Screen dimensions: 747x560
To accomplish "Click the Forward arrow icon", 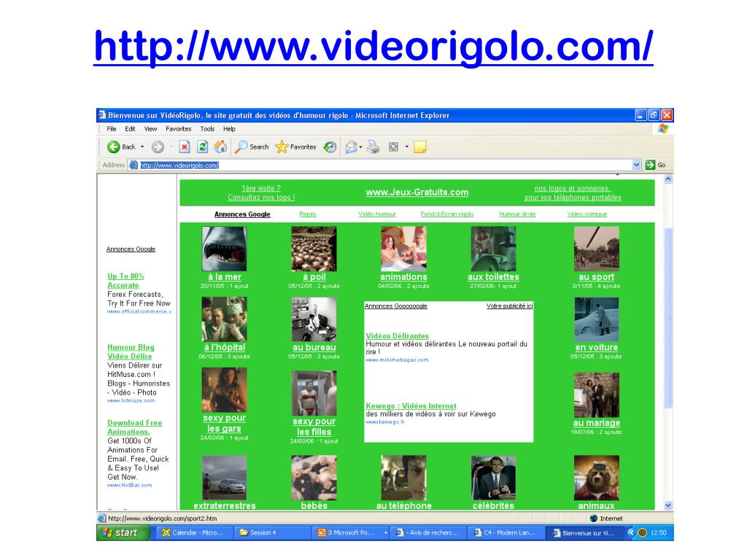I will [x=158, y=147].
